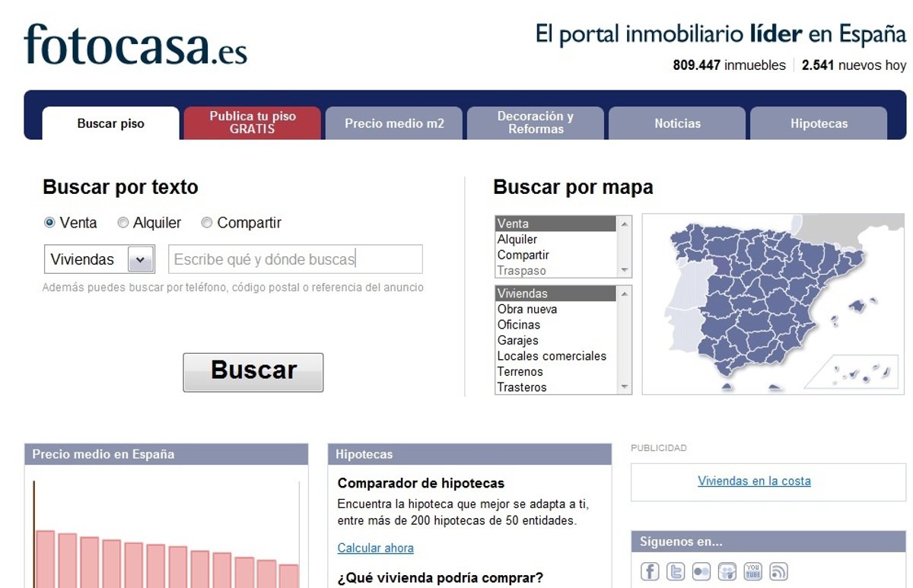
Task: Open the Facebook social icon
Action: [x=650, y=571]
